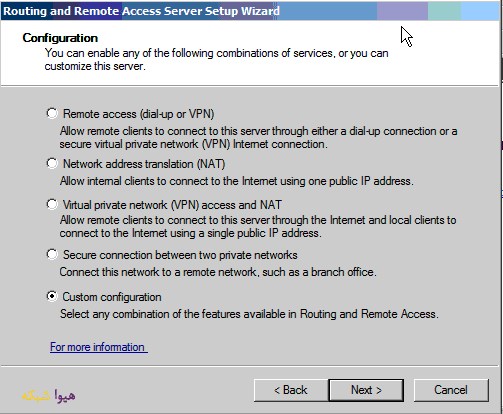Viewport: 503px width, 414px height.
Task: Click the Connect this network to a remote network text
Action: point(218,272)
